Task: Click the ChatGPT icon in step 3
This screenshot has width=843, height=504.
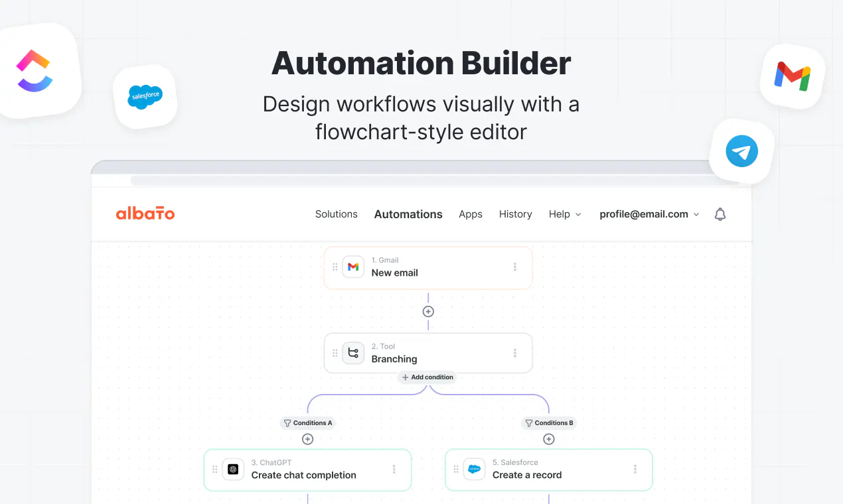Action: (233, 469)
